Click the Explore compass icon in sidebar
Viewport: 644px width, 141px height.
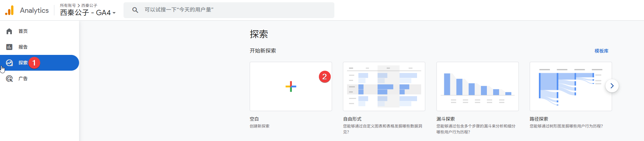(x=10, y=63)
